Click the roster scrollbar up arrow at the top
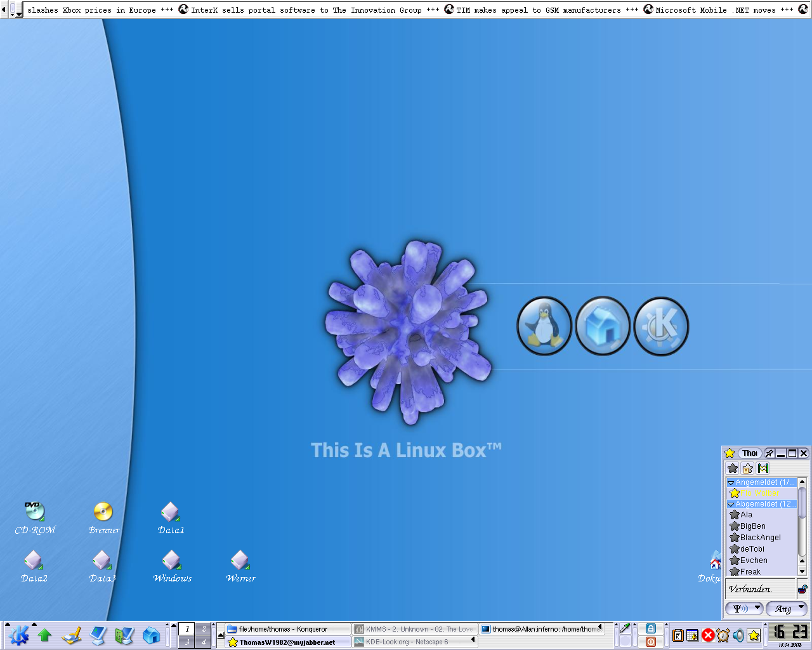 tap(802, 482)
